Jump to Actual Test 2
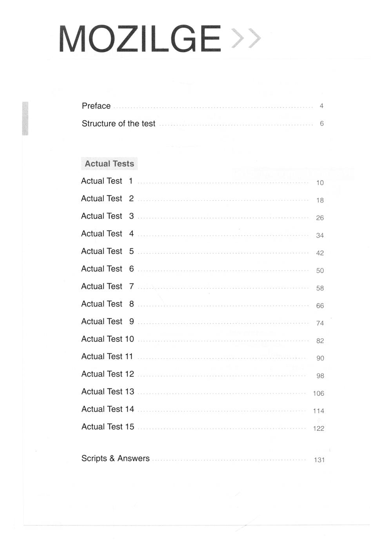Screen dimensions: 392x554 (x=107, y=199)
